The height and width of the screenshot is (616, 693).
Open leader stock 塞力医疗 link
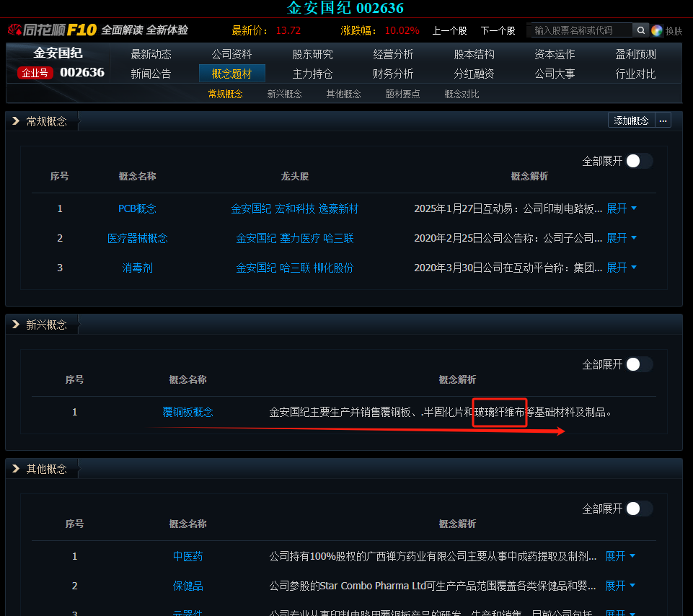[x=300, y=238]
